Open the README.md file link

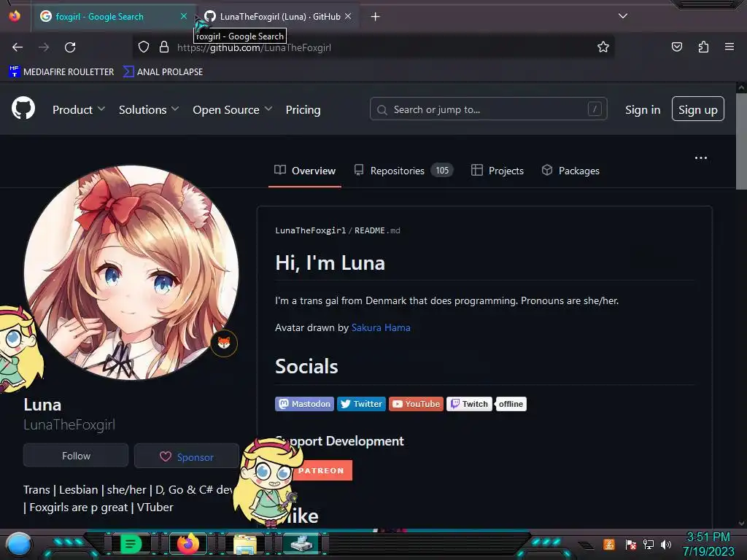377,230
